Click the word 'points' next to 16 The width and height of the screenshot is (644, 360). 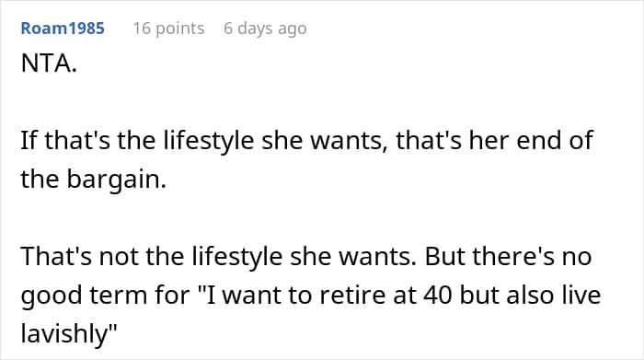point(180,29)
